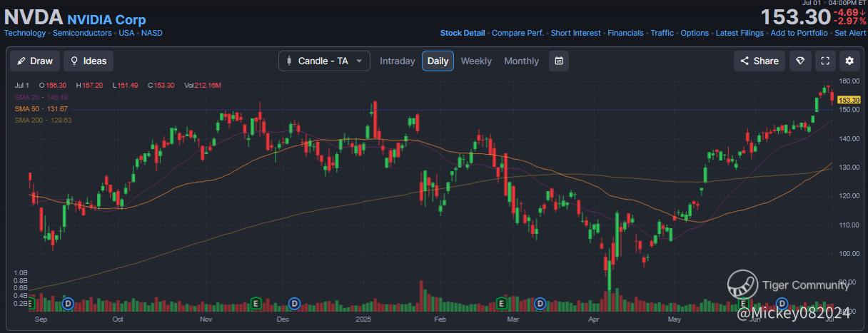Share the NVDA chart
This screenshot has width=868, height=333.
coord(759,61)
